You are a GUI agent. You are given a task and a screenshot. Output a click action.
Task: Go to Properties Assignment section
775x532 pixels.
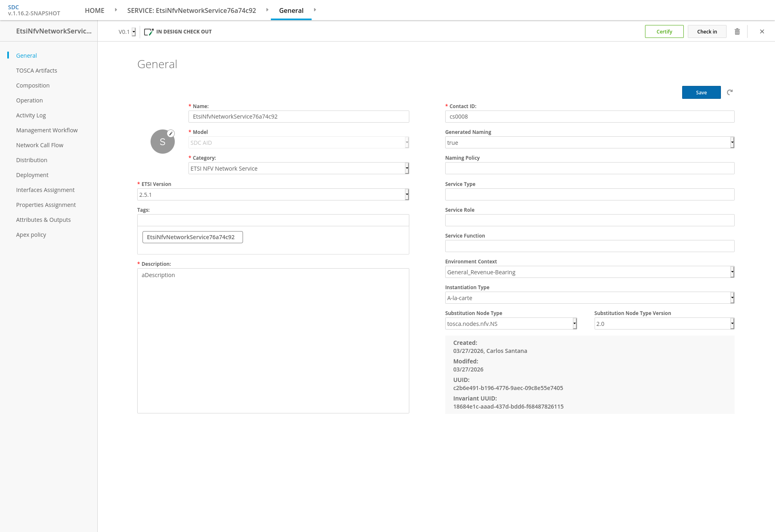click(x=46, y=205)
